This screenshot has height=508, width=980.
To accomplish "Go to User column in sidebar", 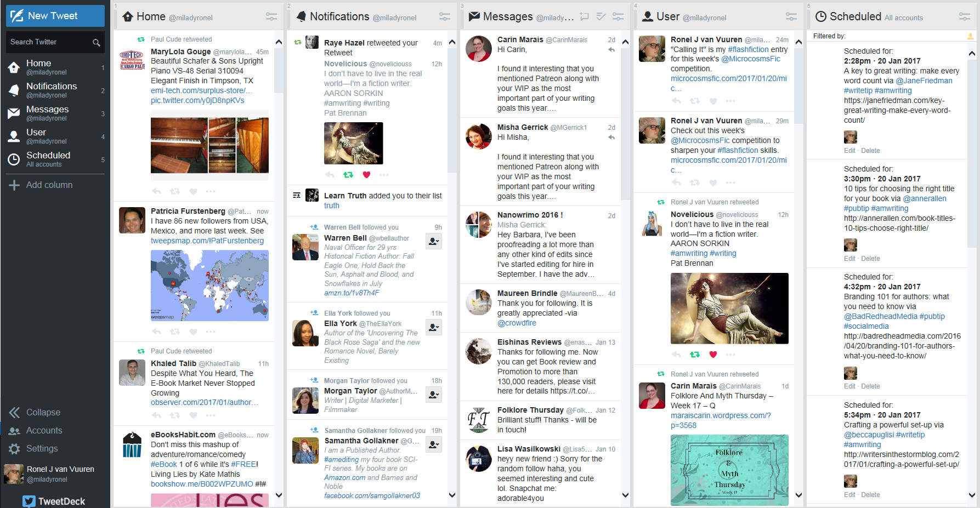I will point(55,136).
